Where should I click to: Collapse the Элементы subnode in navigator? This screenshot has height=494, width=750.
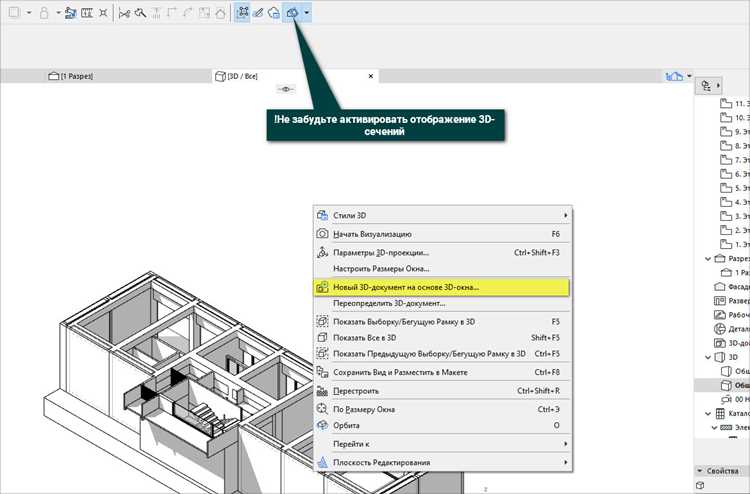715,428
